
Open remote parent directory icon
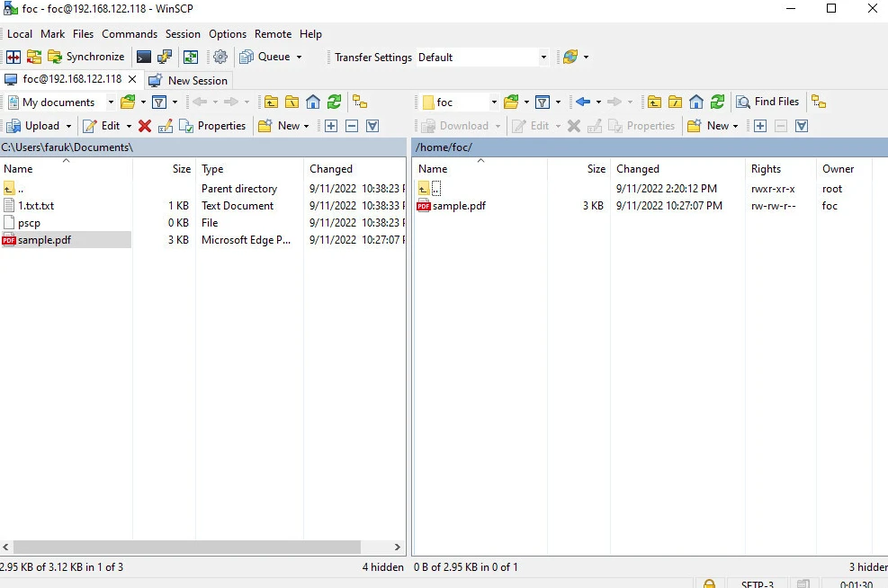pos(654,102)
